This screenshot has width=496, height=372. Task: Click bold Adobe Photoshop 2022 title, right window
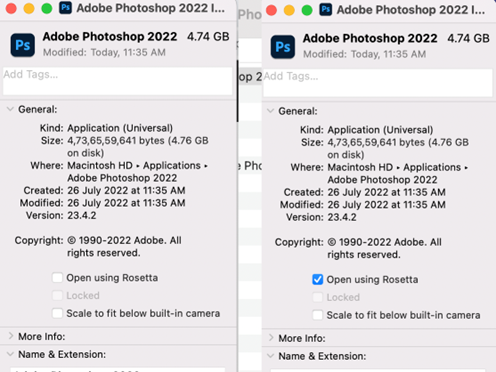370,38
